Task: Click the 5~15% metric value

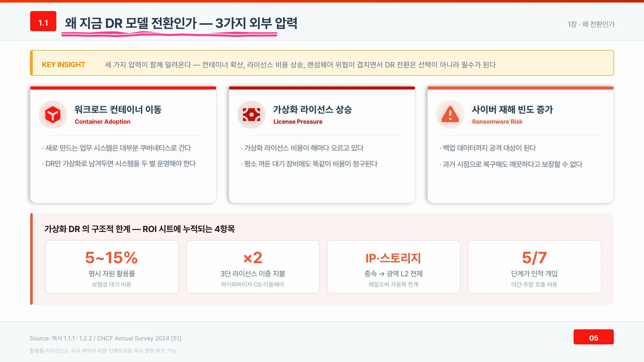Action: 111,258
